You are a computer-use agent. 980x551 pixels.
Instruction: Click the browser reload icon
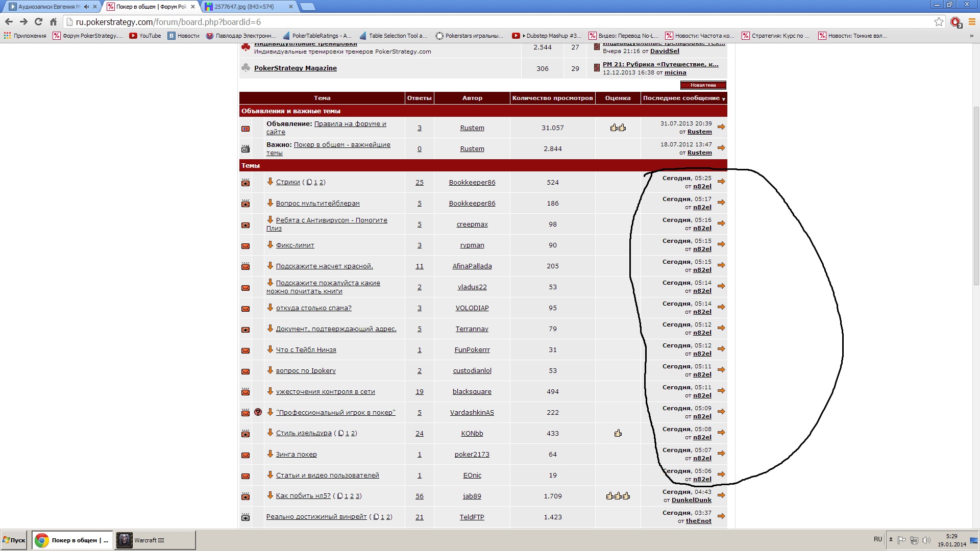[38, 22]
